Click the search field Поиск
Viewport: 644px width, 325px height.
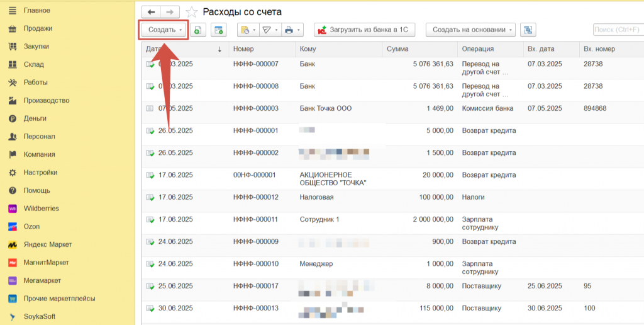[618, 30]
